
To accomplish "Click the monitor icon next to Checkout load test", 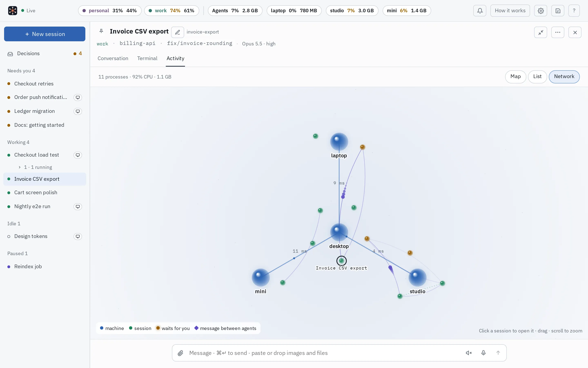I will (x=78, y=155).
